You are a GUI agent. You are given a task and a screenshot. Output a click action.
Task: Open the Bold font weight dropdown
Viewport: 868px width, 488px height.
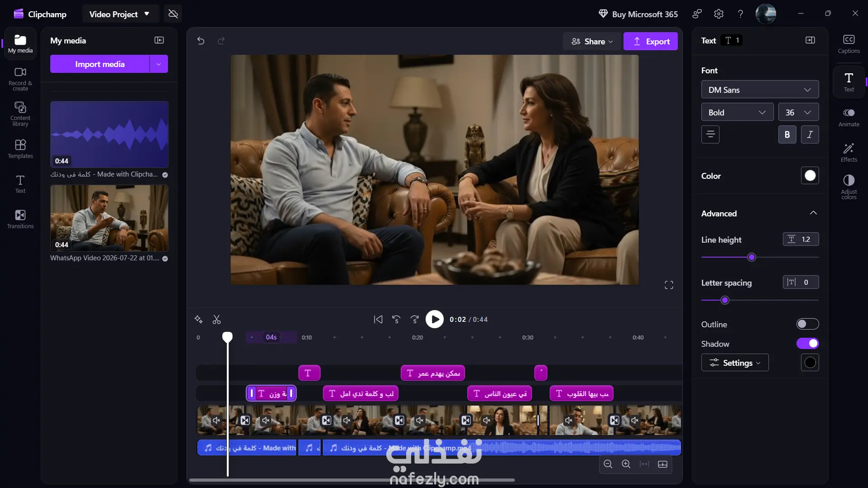click(x=737, y=112)
